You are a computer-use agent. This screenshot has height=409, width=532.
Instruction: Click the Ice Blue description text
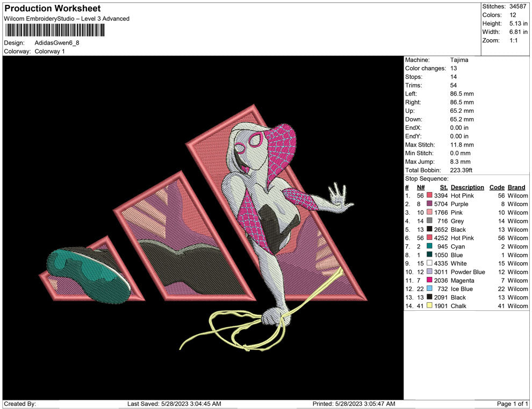pyautogui.click(x=462, y=289)
